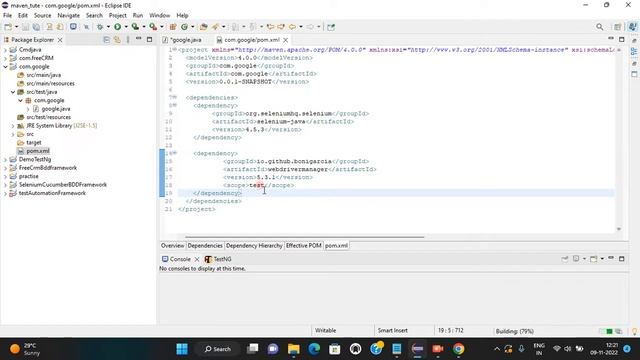
Task: Switch to the TestNG view tab
Action: click(x=218, y=259)
